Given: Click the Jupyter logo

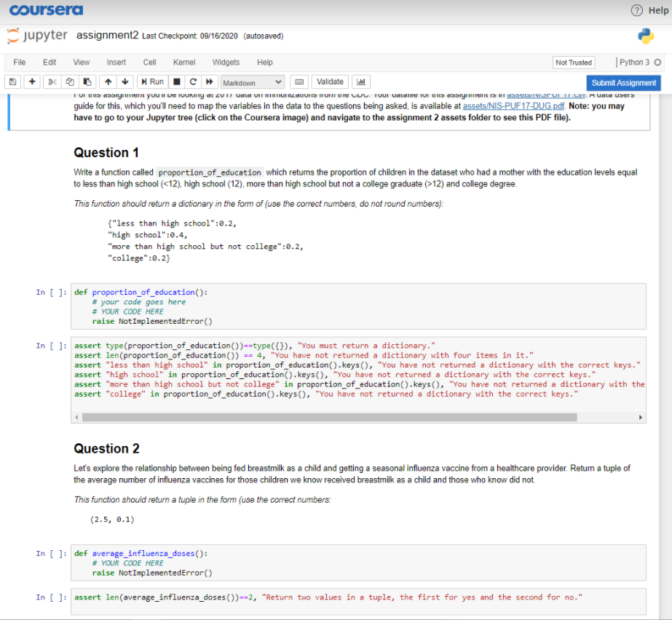Looking at the screenshot, I should point(37,36).
